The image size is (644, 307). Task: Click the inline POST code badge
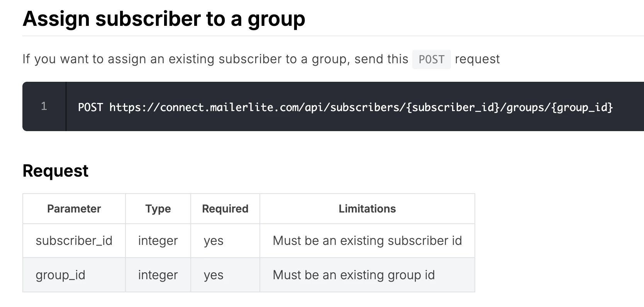tap(431, 59)
